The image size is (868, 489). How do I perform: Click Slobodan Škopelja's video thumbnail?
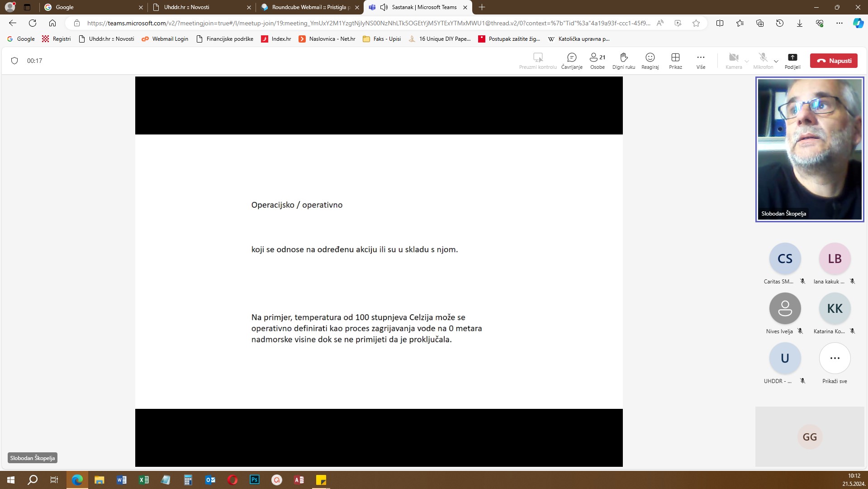[810, 149]
